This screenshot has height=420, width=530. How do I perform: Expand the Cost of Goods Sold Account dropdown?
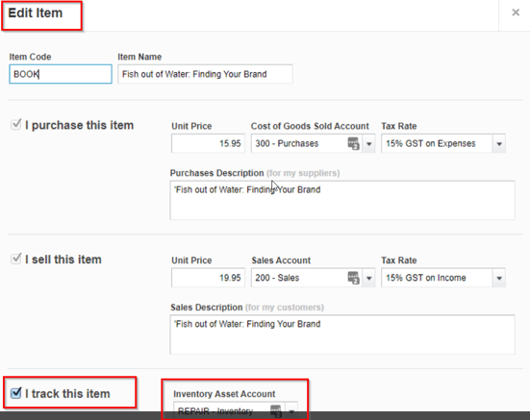click(368, 144)
